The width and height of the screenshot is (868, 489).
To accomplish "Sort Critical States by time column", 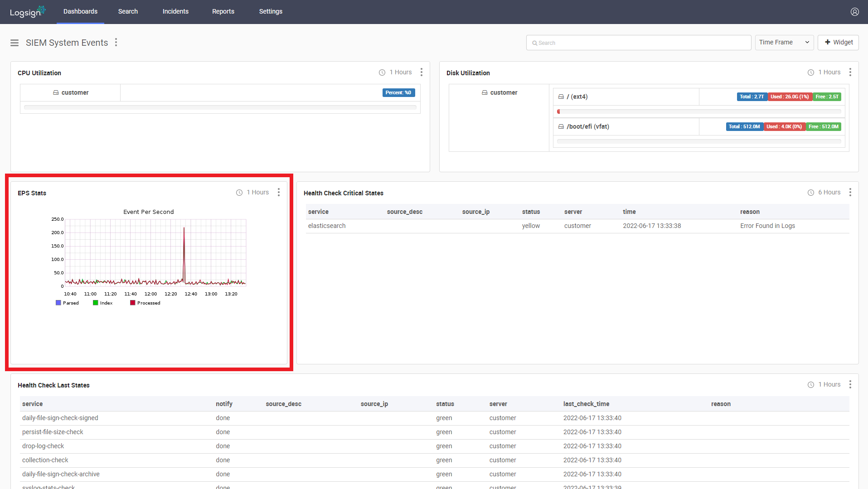I will point(629,212).
